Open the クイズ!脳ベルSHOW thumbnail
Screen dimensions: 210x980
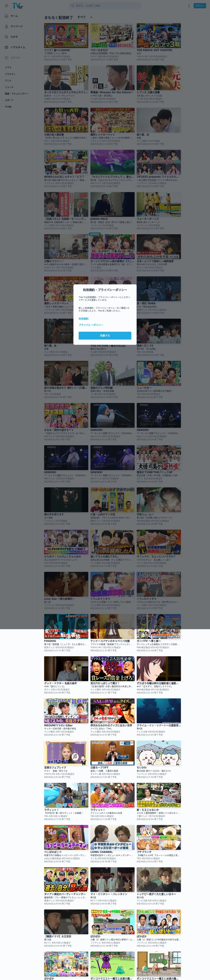pos(66,35)
